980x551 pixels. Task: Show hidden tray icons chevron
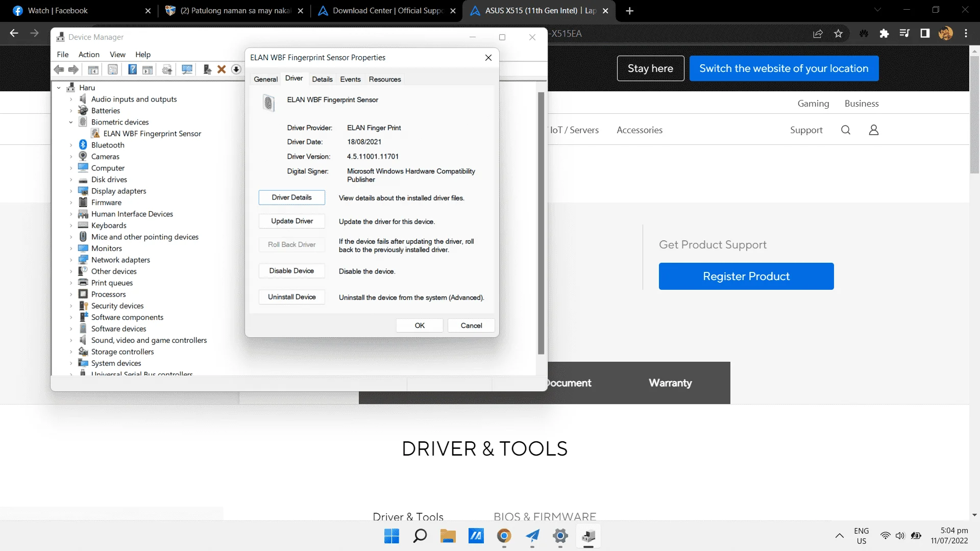click(x=839, y=536)
